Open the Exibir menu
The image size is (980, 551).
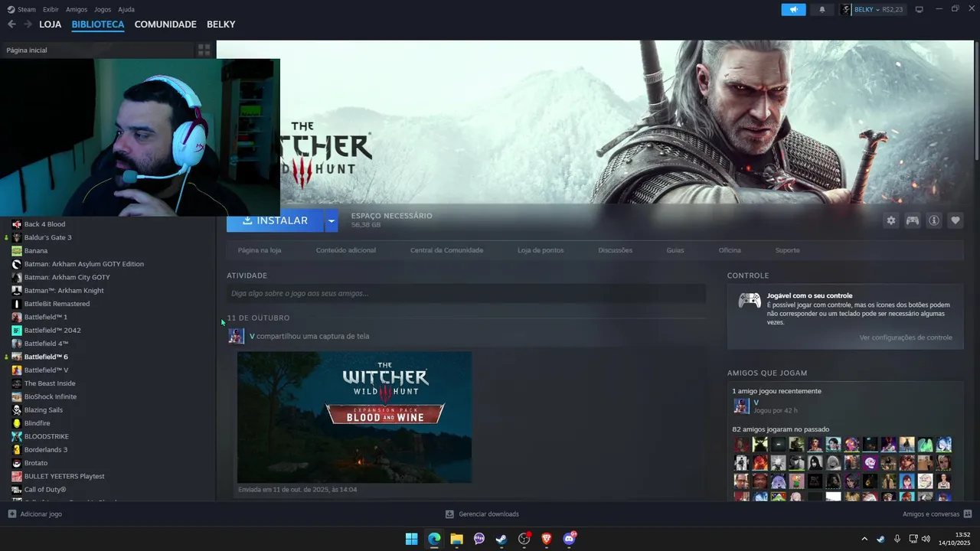coord(51,9)
